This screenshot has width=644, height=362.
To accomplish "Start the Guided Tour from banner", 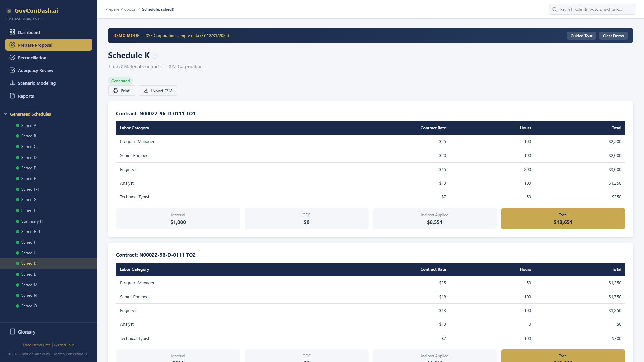I will pos(581,36).
